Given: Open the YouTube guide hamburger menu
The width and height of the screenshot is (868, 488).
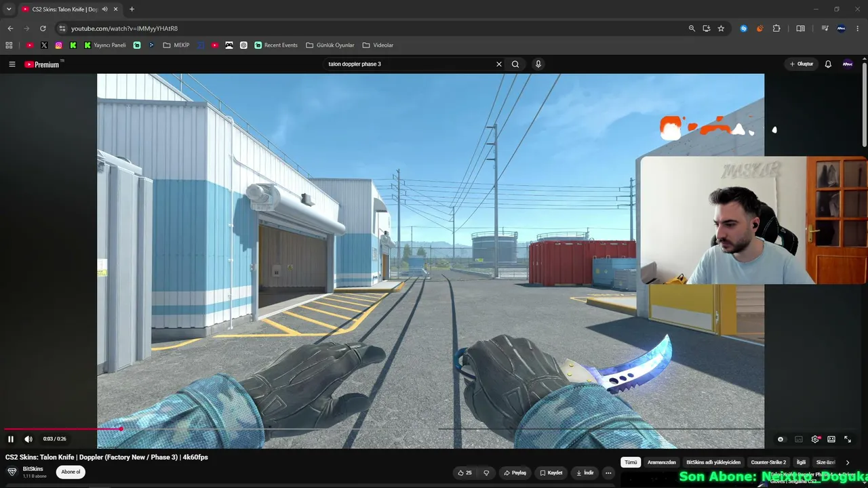Looking at the screenshot, I should pyautogui.click(x=12, y=64).
